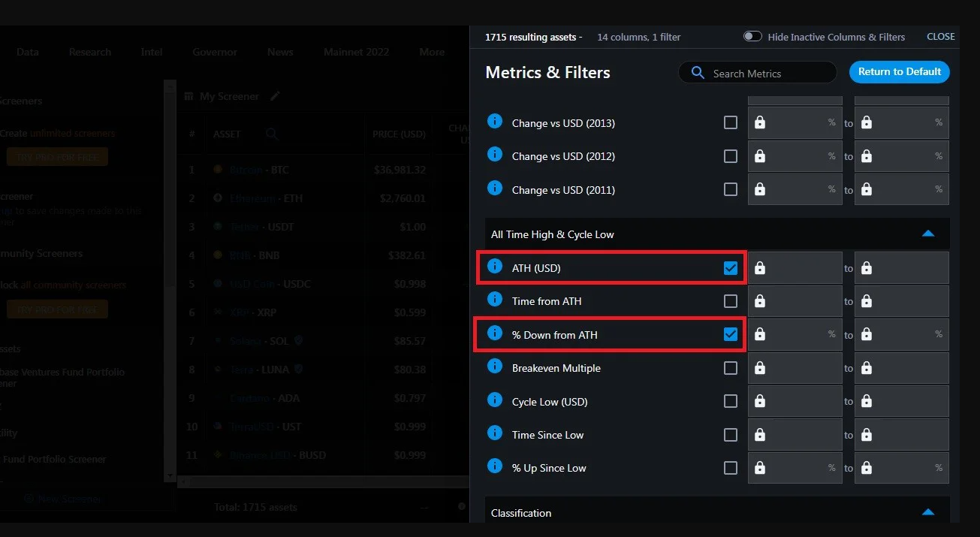Viewport: 980px width, 537px height.
Task: Click info icon for Change vs USD (2013)
Action: coord(494,122)
